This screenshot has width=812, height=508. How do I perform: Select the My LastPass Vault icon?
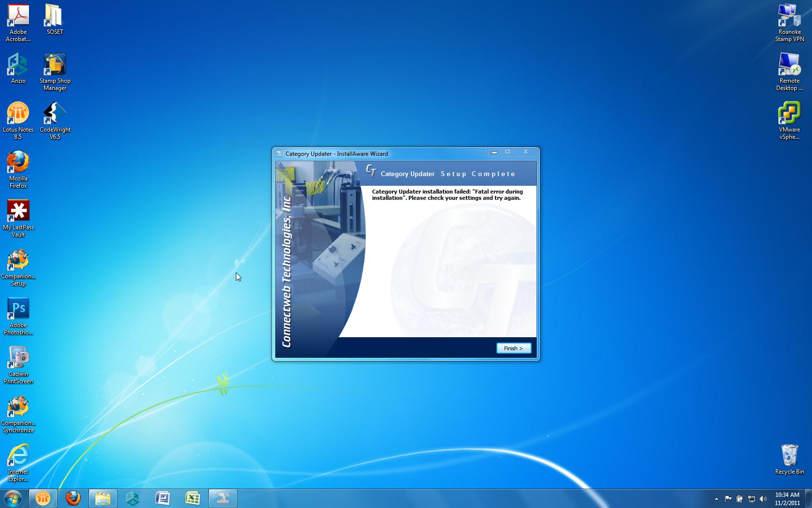coord(18,218)
